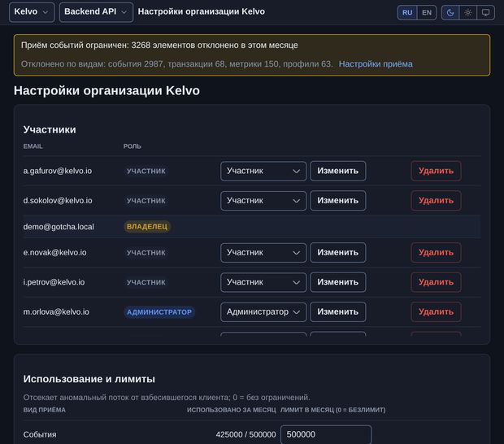
Task: Switch to dark theme moon icon
Action: (x=450, y=12)
